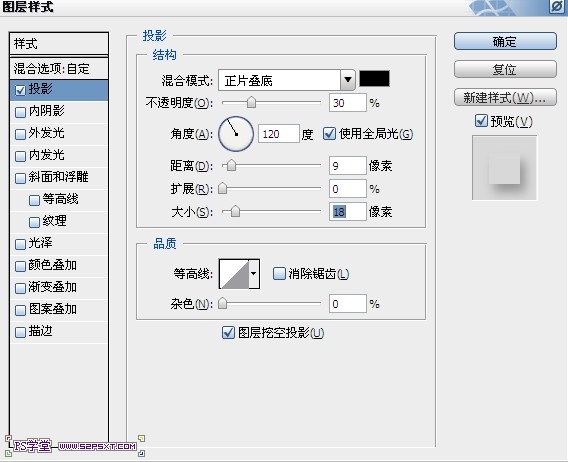Open the blend mode dropdown 正片叠底
Image resolution: width=568 pixels, height=462 pixels.
point(287,80)
